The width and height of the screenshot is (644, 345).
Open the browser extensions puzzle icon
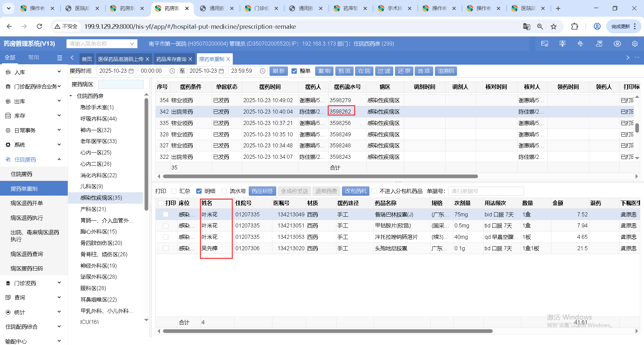point(575,26)
